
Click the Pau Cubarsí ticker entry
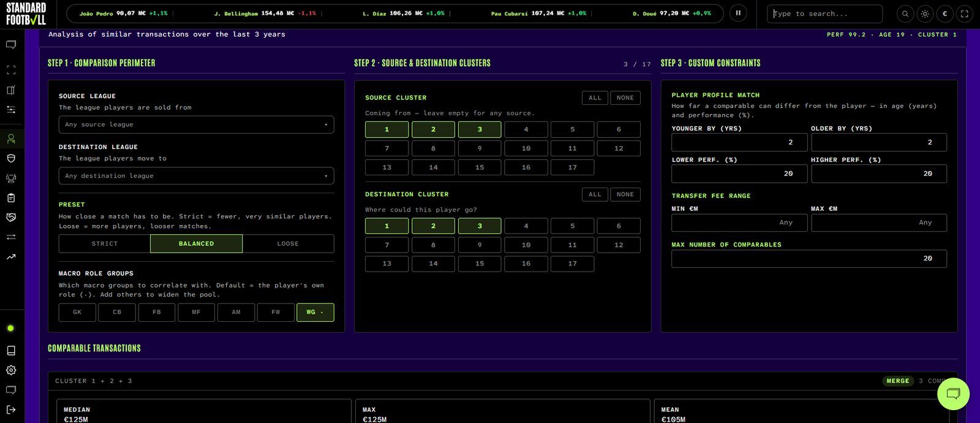click(538, 13)
